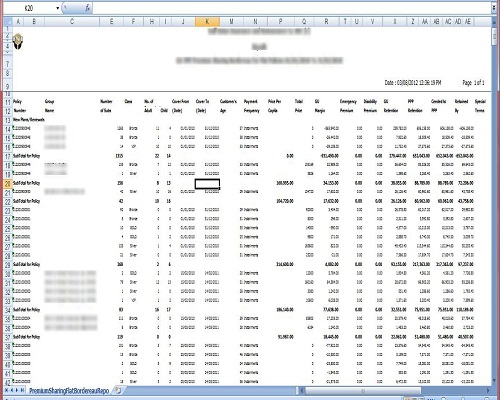Select column AA header
Viewport: 500px width, 400px height.
point(425,22)
